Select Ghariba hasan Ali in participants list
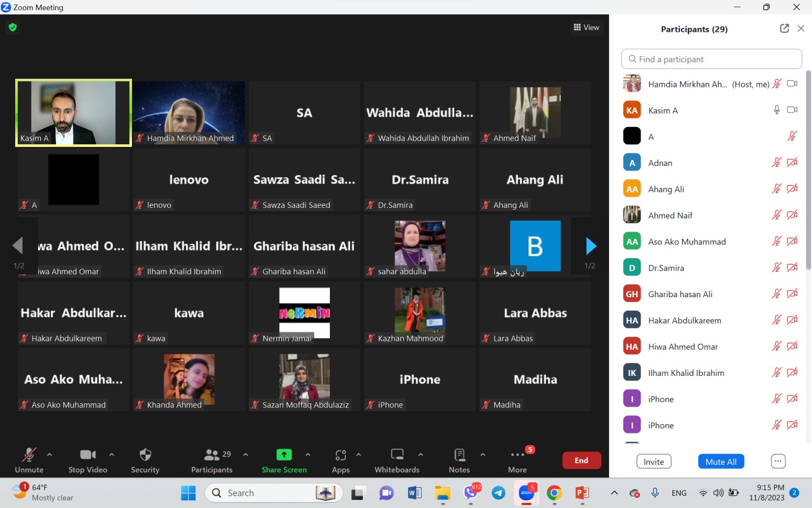This screenshot has height=508, width=812. pos(710,294)
